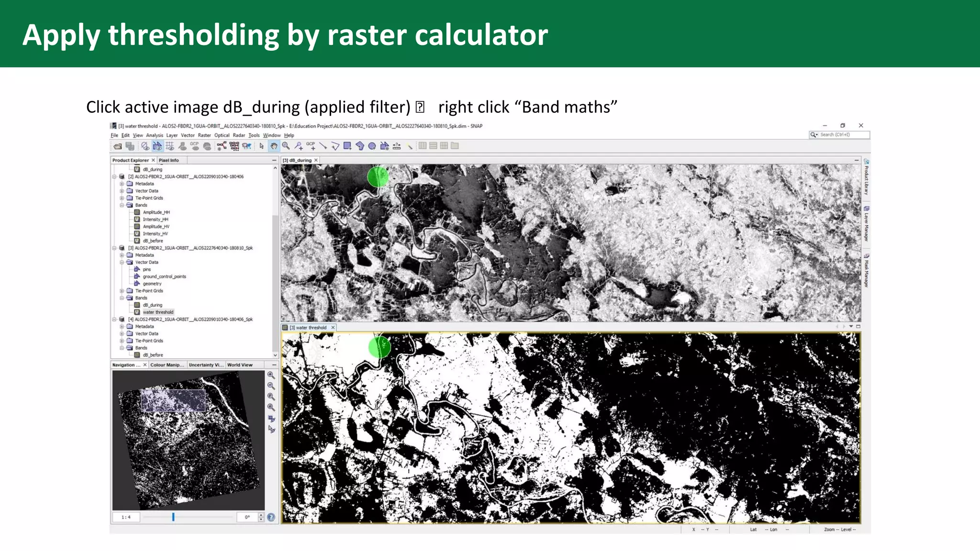Select the magnifier zoom tool
The image size is (980, 551).
[286, 146]
